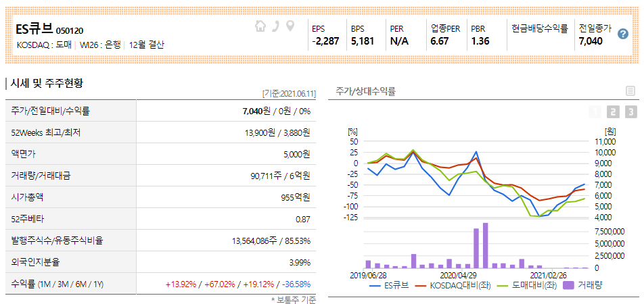
Task: Click the value 13,900원 / 3,880원
Action: (277, 132)
